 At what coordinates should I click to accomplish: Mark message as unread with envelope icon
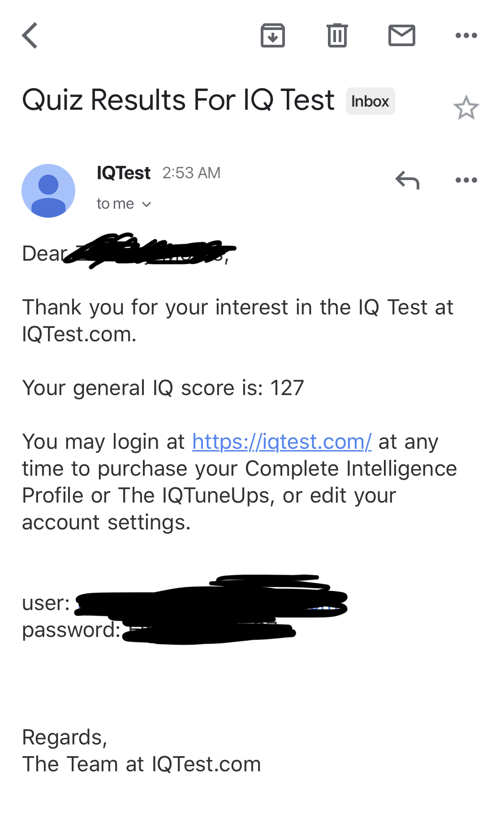tap(402, 35)
